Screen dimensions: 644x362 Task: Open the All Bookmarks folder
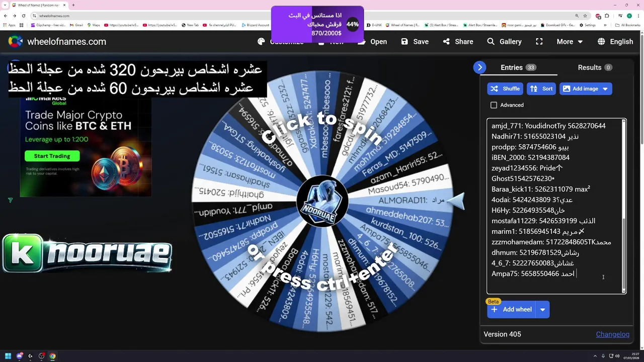point(627,25)
